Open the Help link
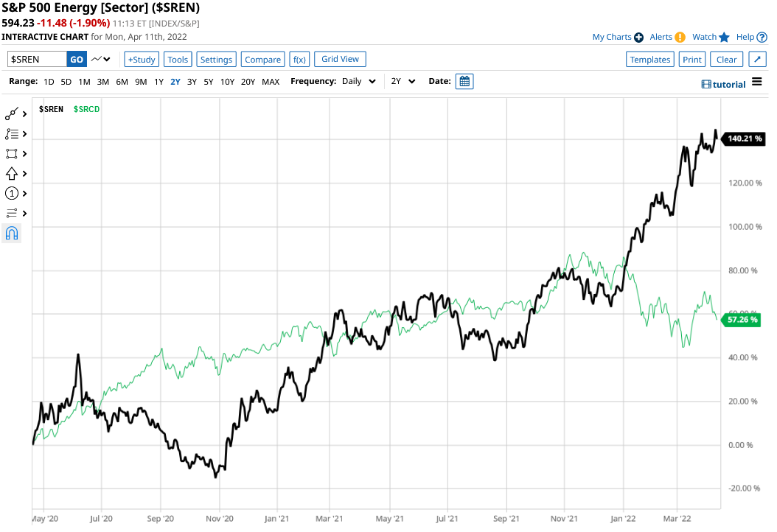Viewport: 777px width, 532px height. coord(745,37)
